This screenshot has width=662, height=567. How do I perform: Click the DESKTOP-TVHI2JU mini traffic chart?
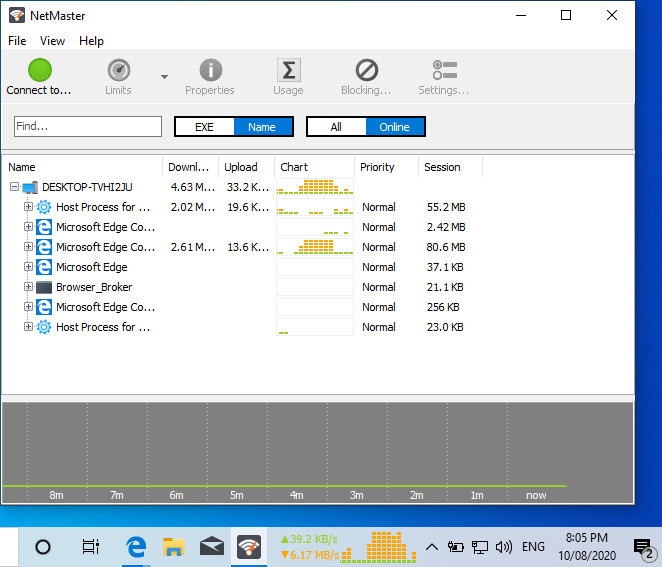[315, 187]
